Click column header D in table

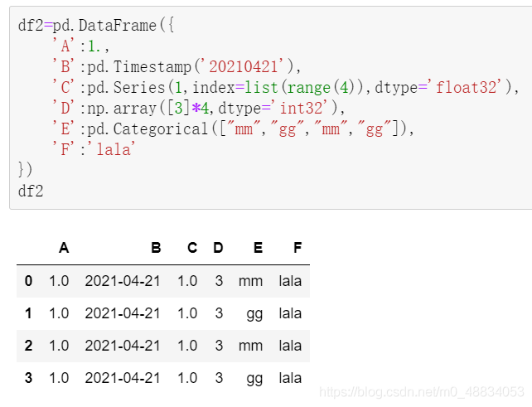[x=218, y=248]
